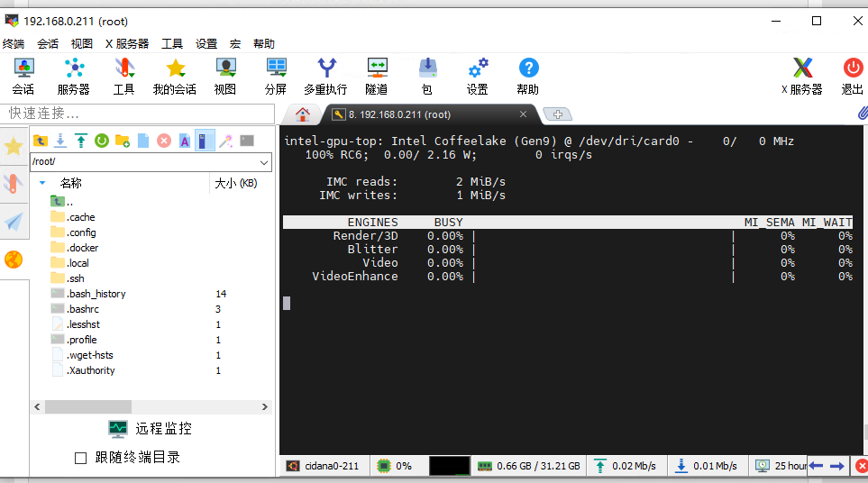Click the green refresh icon in SFTP toolbar
This screenshot has height=483, width=868.
coord(102,141)
